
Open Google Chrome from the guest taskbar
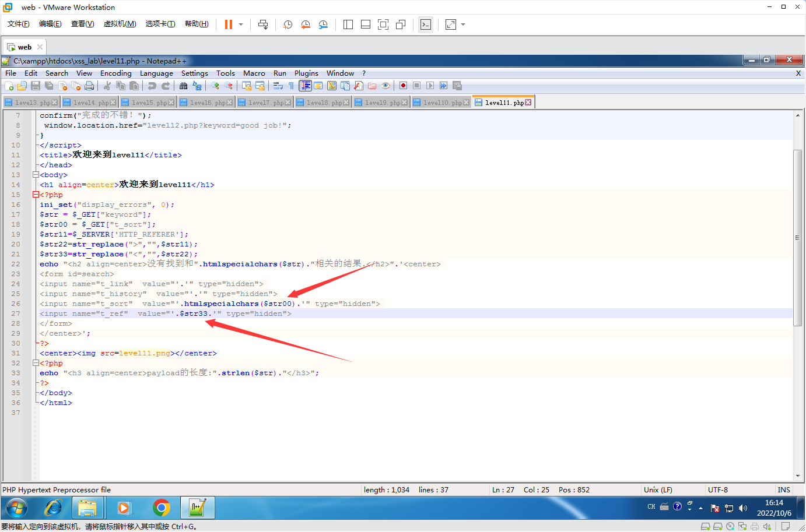tap(162, 508)
